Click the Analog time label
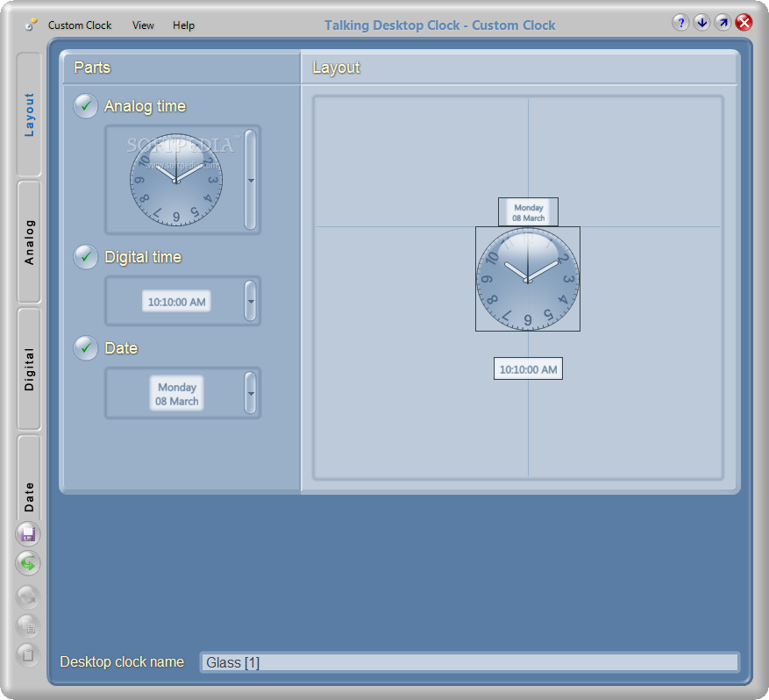This screenshot has width=769, height=700. click(145, 106)
